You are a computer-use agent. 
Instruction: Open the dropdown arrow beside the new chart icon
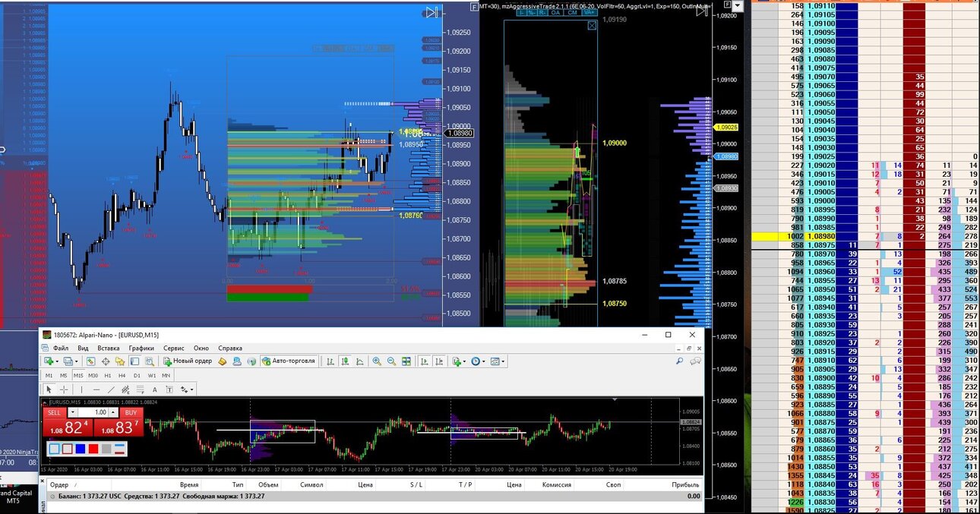point(57,361)
